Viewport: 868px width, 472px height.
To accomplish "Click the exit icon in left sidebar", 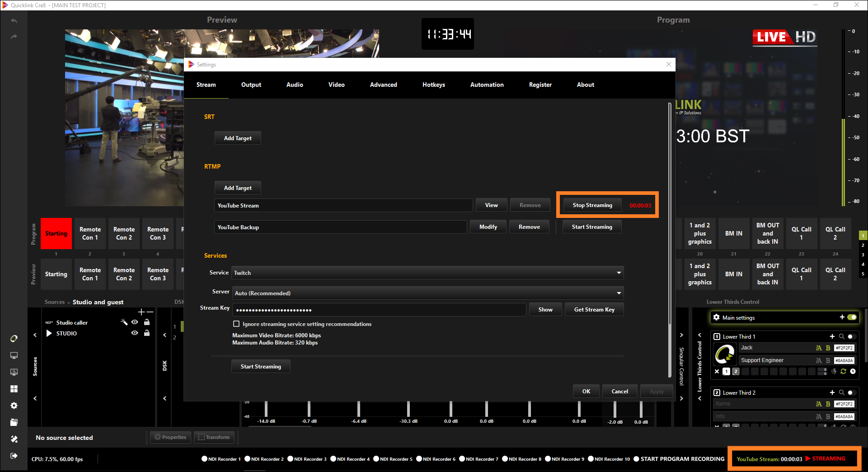I will point(14,456).
